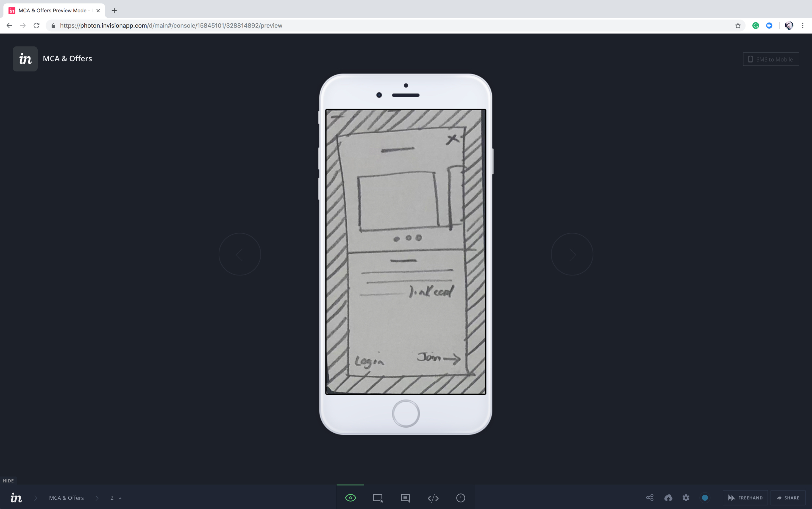This screenshot has width=812, height=509.
Task: Click the cloud download icon
Action: [x=668, y=497]
